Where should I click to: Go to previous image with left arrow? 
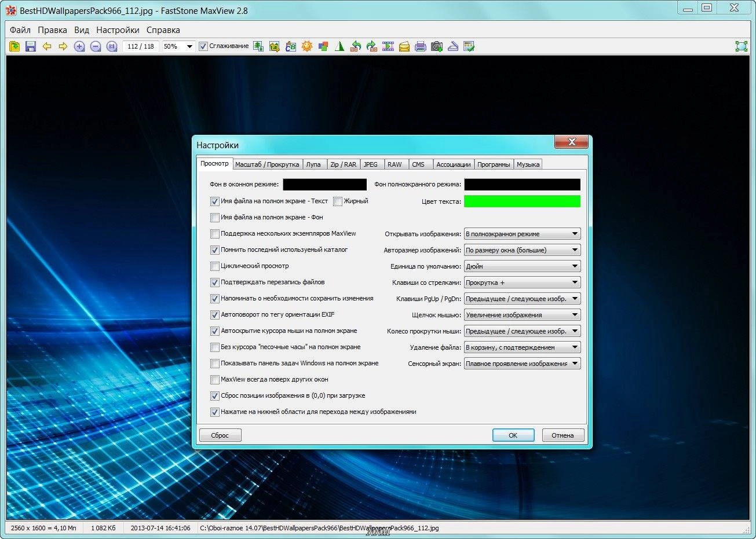point(47,46)
